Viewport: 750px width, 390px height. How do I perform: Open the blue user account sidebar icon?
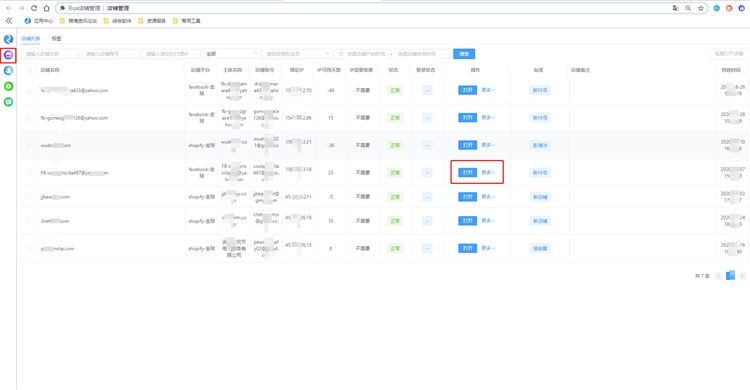8,70
